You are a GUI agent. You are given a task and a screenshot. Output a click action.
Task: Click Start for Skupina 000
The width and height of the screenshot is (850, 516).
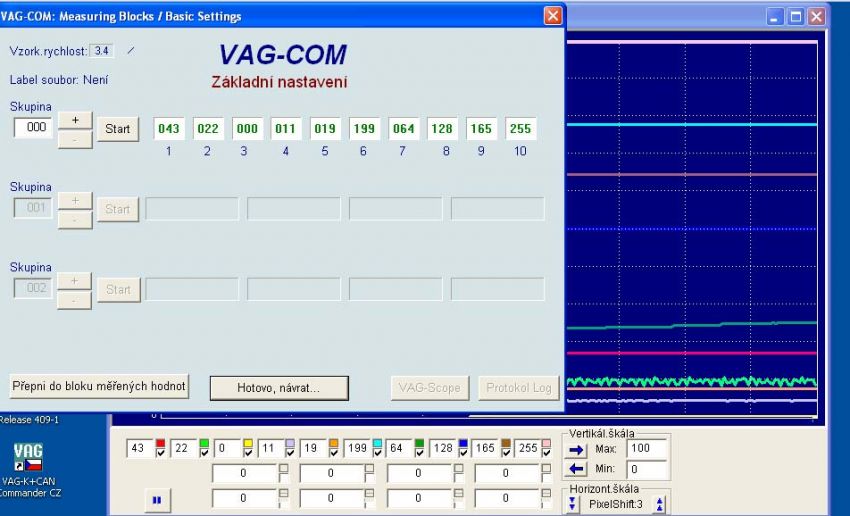coord(117,129)
